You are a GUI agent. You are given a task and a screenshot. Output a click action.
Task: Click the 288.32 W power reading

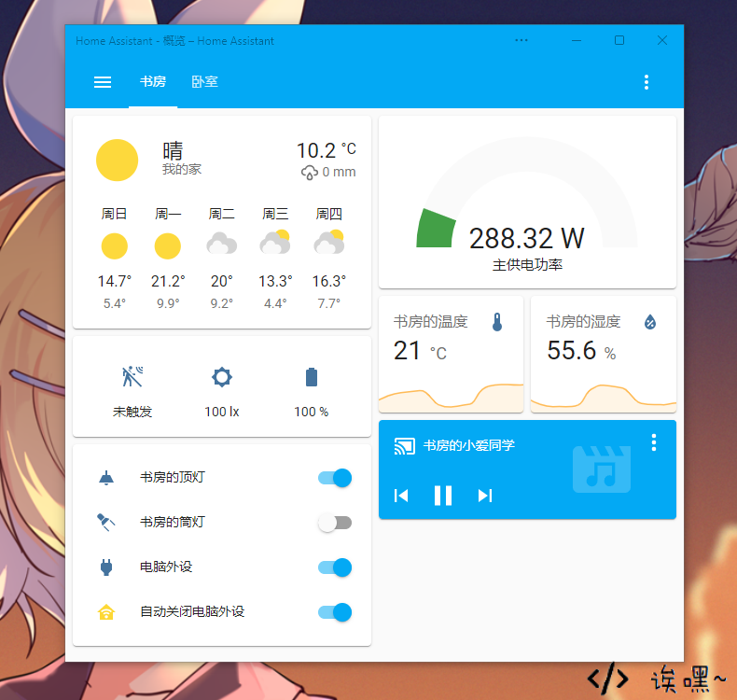(x=527, y=238)
